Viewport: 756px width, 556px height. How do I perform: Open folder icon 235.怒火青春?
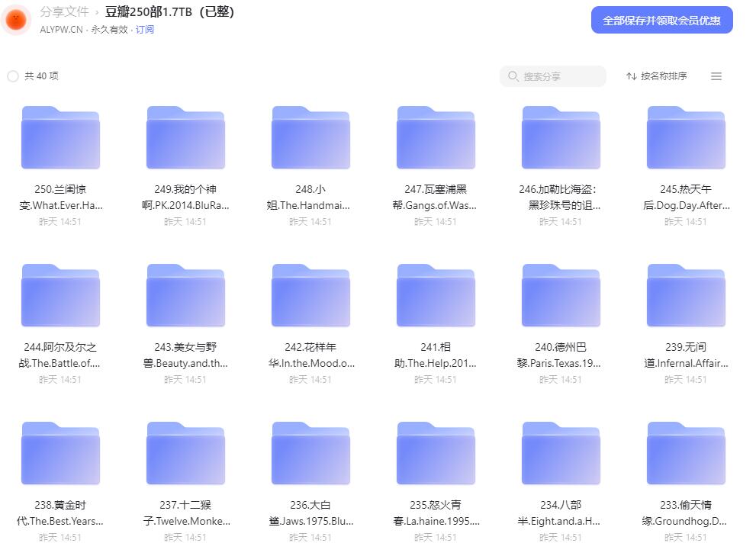coord(436,453)
